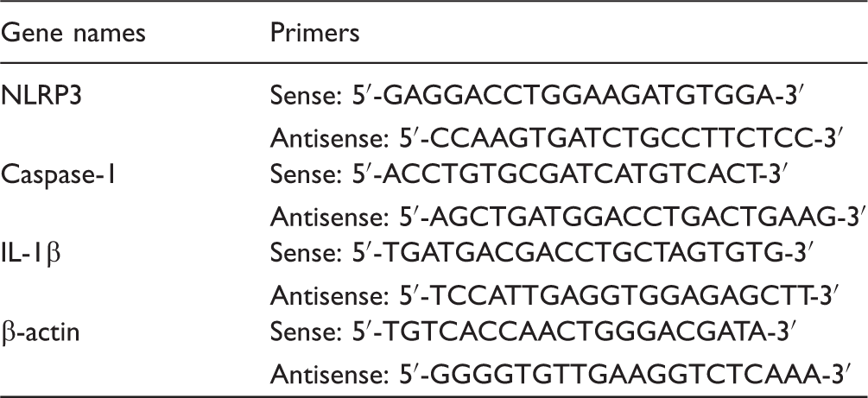Select the IL-1β gene name
This screenshot has height=398, width=868.
31,255
